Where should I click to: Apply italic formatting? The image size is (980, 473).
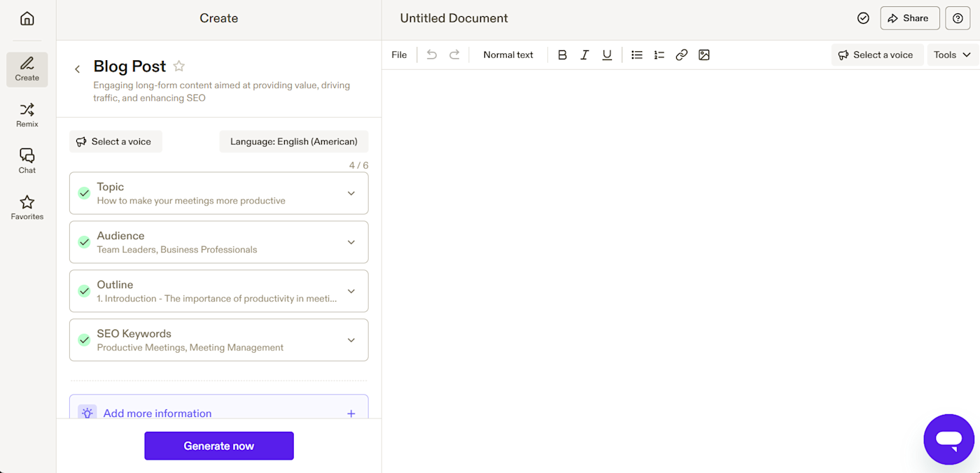coord(584,55)
